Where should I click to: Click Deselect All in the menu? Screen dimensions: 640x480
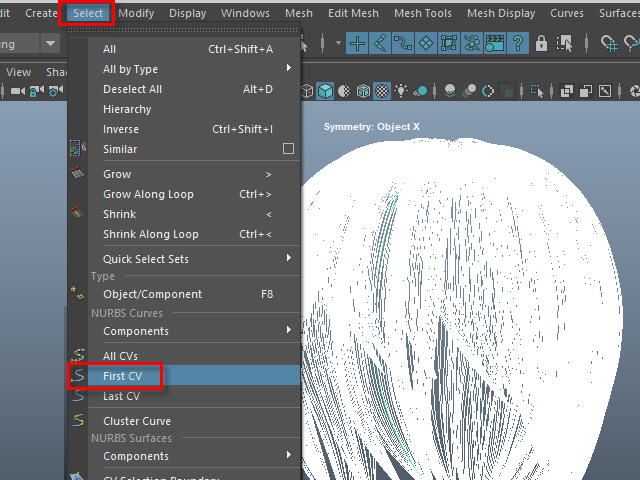[132, 89]
